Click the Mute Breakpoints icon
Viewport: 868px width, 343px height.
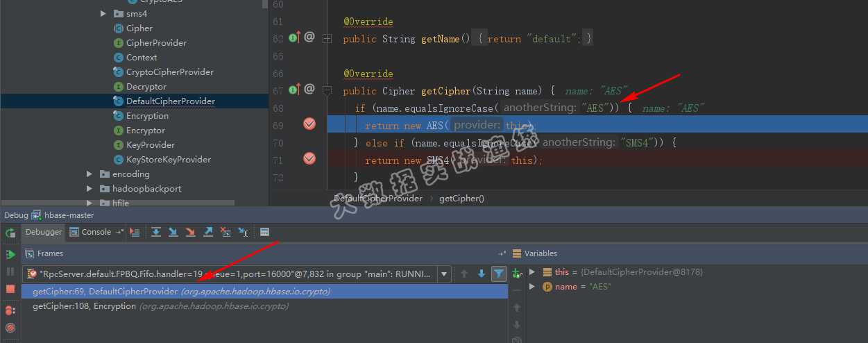click(x=10, y=327)
